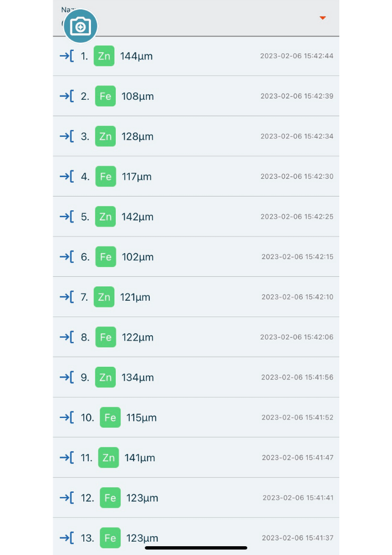Click the Zn badge on measurement 11
Viewport: 392px width, 555px height.
click(108, 458)
